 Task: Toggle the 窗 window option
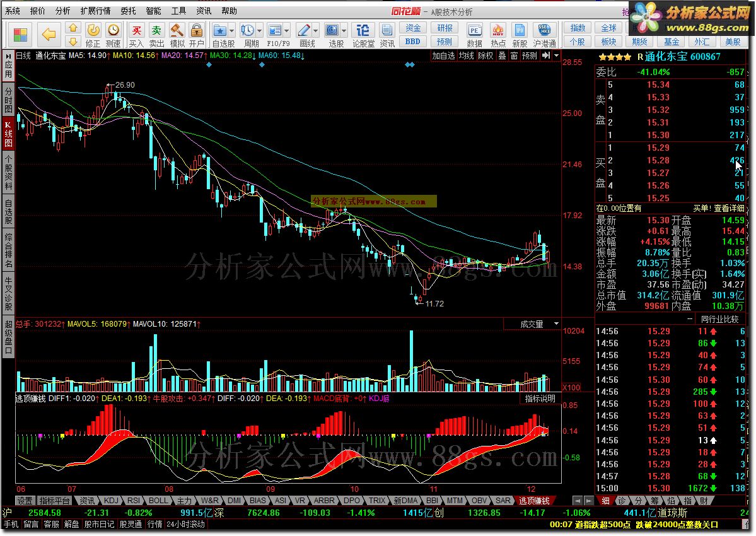coord(514,55)
